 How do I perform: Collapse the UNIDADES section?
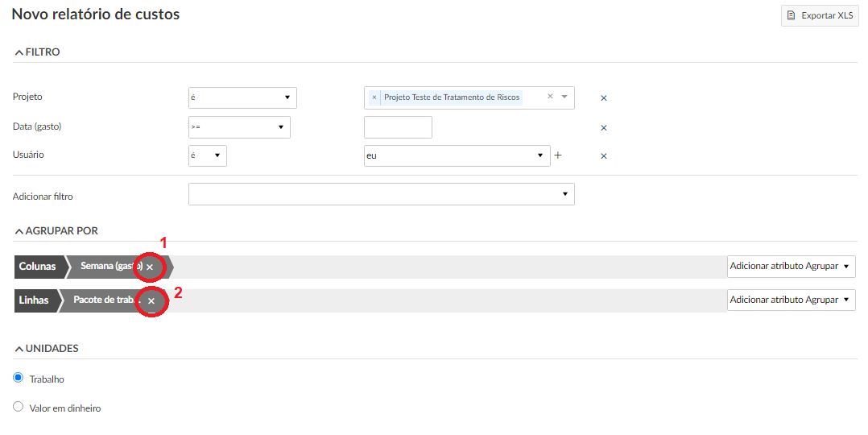click(x=46, y=349)
